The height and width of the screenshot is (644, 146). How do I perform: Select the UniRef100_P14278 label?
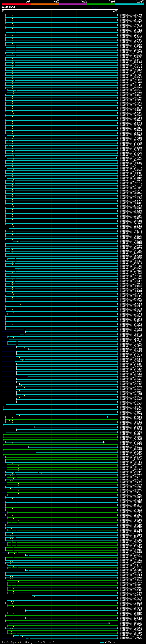tap(131, 565)
